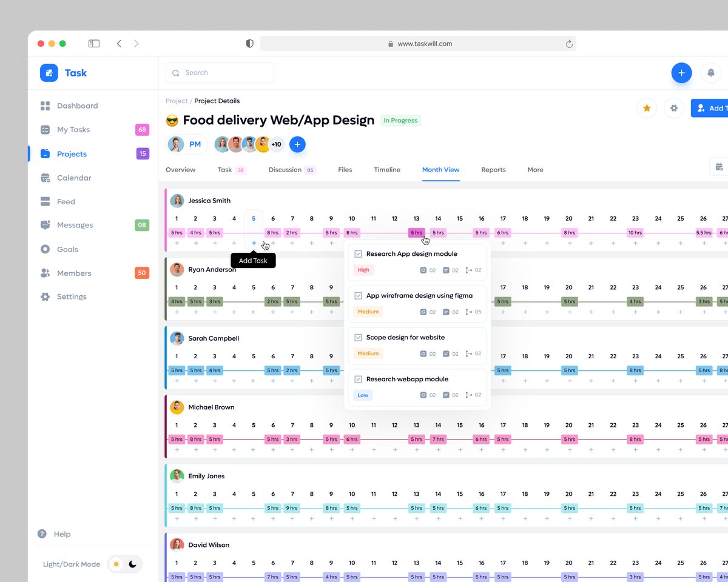This screenshot has height=582, width=728.
Task: Click the Add Task plus under day 5
Action: pos(254,243)
